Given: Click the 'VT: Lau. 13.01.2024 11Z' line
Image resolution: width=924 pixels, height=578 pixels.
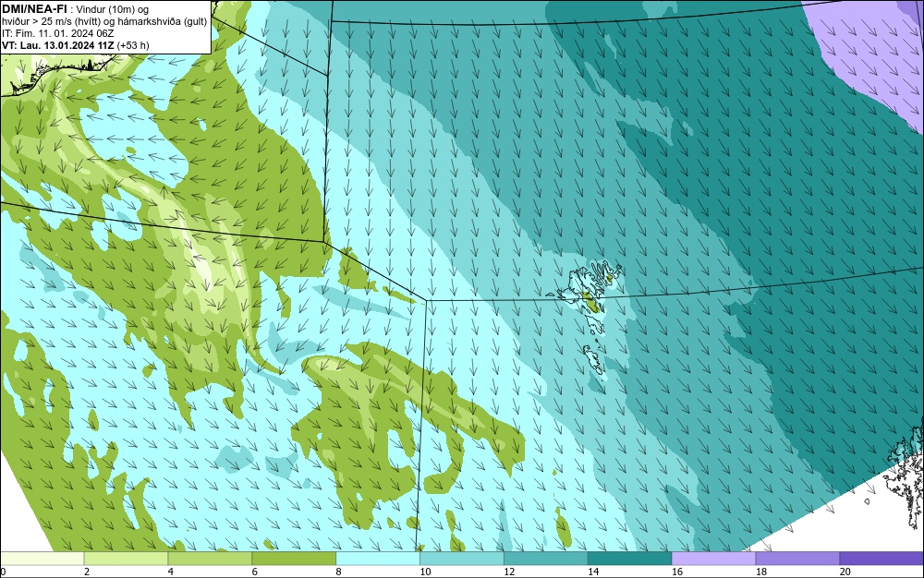Looking at the screenshot, I should (x=57, y=45).
